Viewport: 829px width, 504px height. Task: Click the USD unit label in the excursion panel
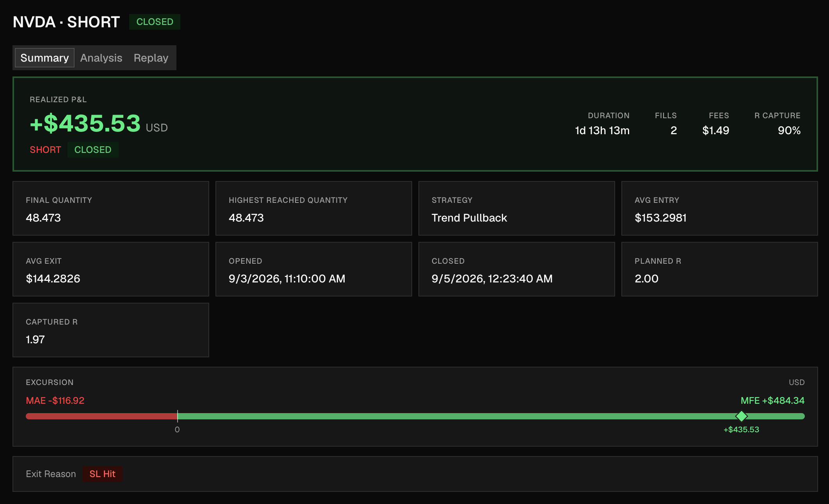(797, 382)
